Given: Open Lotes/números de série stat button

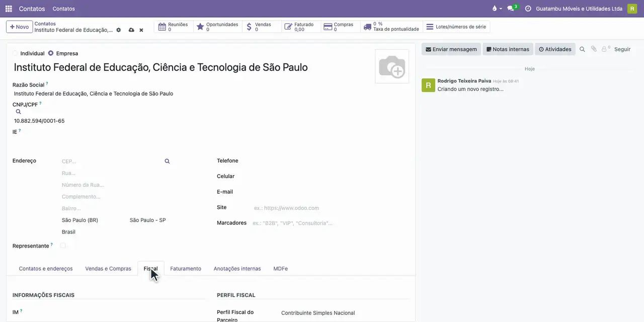Looking at the screenshot, I should tap(456, 27).
